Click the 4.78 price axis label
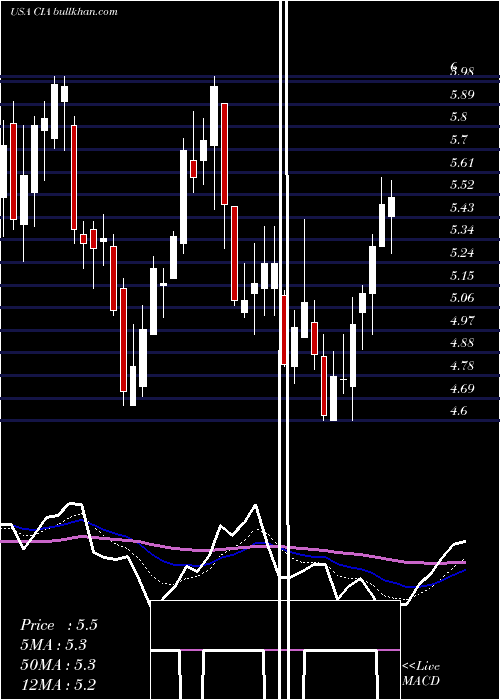This screenshot has height=700, width=500. point(462,366)
